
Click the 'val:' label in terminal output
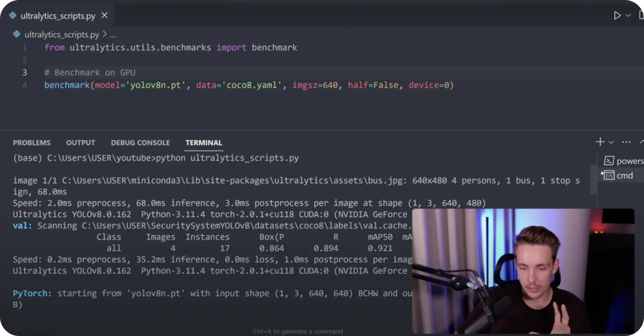click(x=23, y=225)
